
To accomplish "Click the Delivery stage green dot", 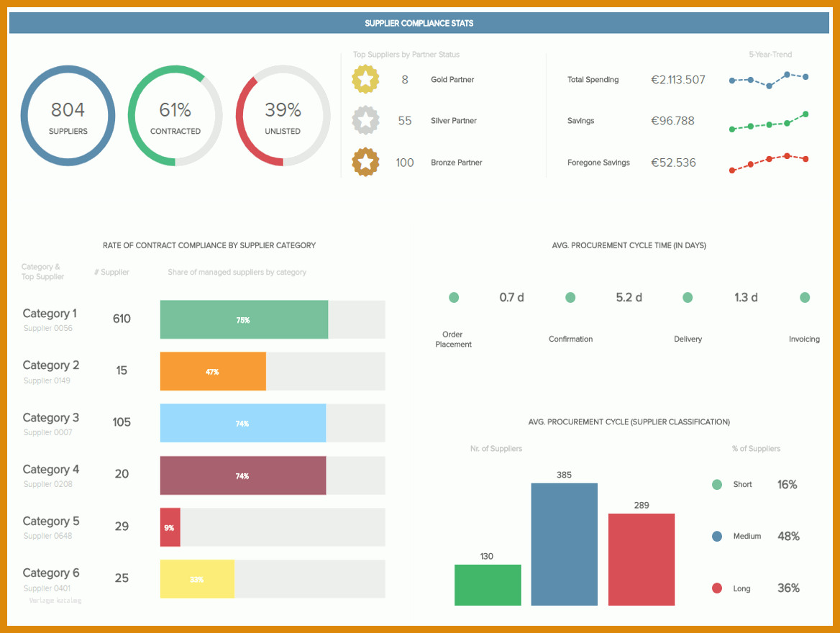I will pos(688,298).
